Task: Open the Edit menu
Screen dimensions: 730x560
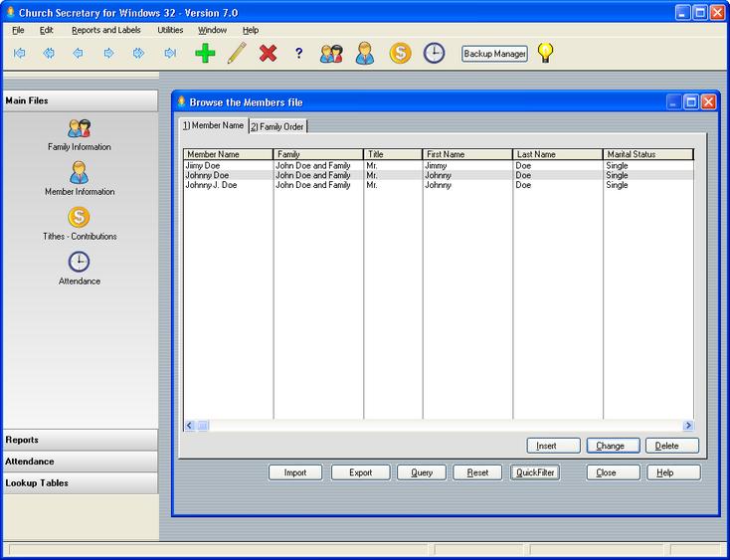Action: [46, 30]
